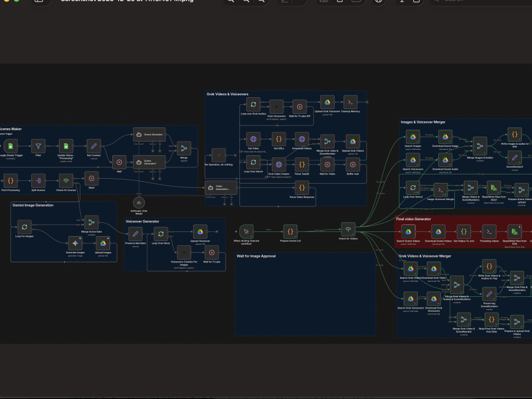Open the Update Status "Processing" node
This screenshot has height=399, width=532.
66,146
